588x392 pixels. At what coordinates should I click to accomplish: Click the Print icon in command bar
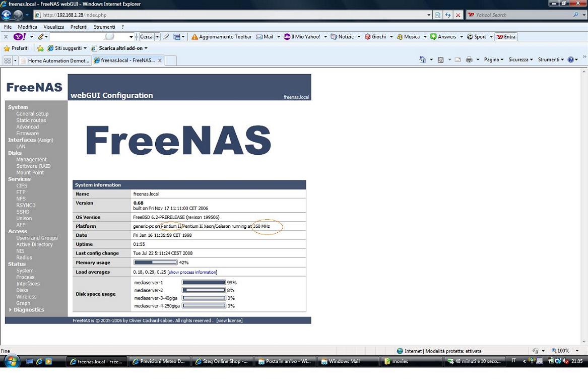(469, 59)
